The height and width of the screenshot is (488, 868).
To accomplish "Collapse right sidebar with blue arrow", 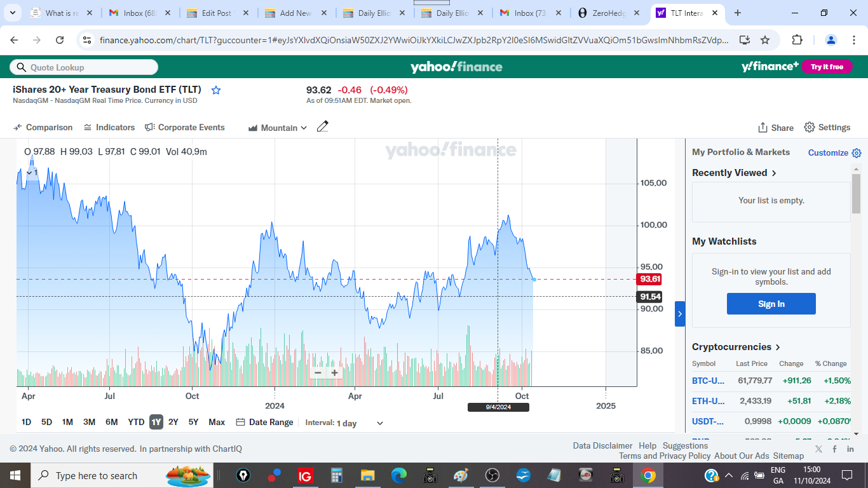I will (679, 314).
